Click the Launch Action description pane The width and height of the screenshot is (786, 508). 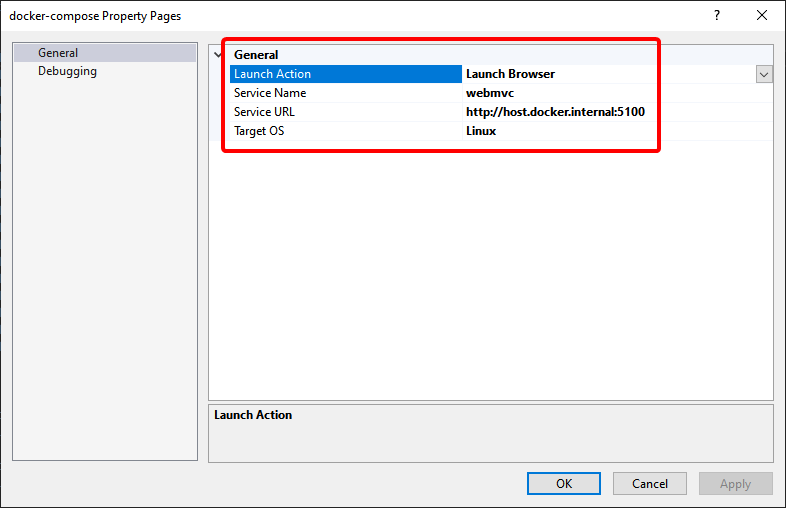coord(490,433)
